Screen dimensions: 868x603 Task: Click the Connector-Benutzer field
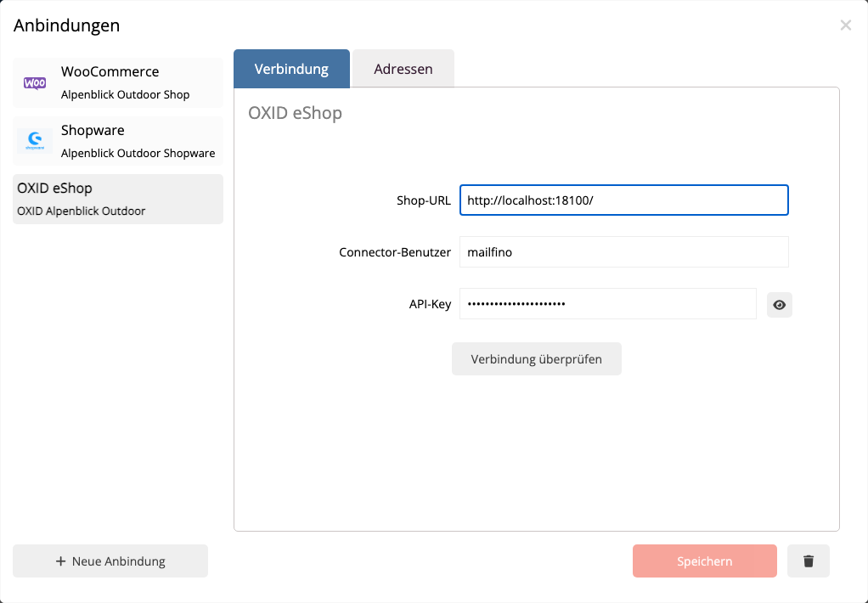[624, 252]
